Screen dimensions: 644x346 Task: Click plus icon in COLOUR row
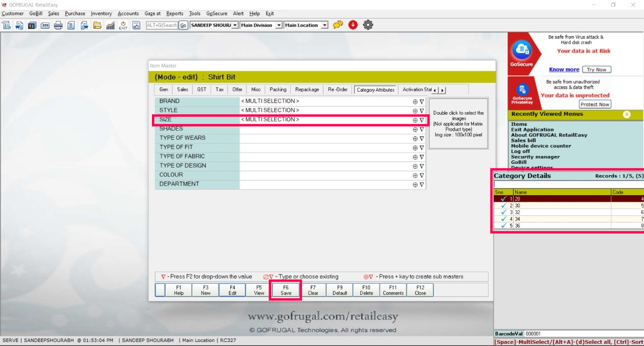pyautogui.click(x=415, y=175)
